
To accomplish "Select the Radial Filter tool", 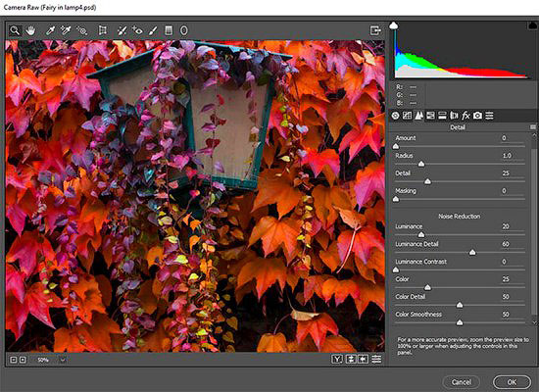I will point(184,30).
